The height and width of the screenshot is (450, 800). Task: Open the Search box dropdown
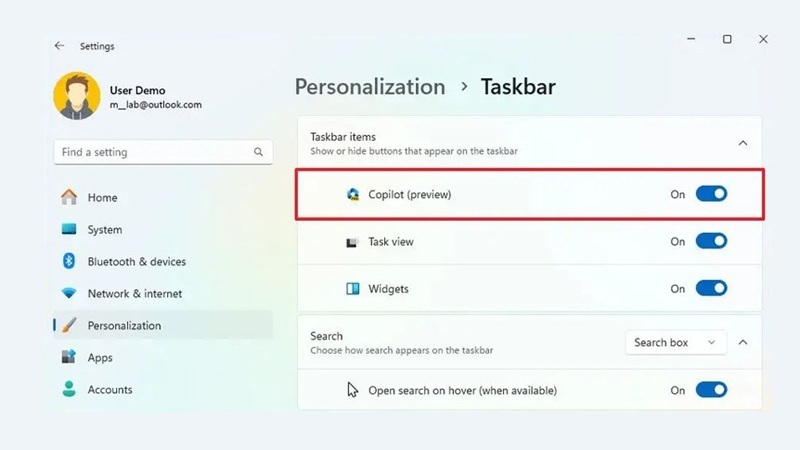click(x=676, y=342)
